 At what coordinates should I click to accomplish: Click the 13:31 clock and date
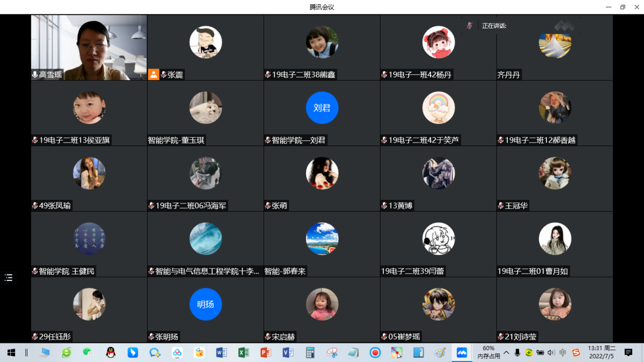[x=601, y=352]
